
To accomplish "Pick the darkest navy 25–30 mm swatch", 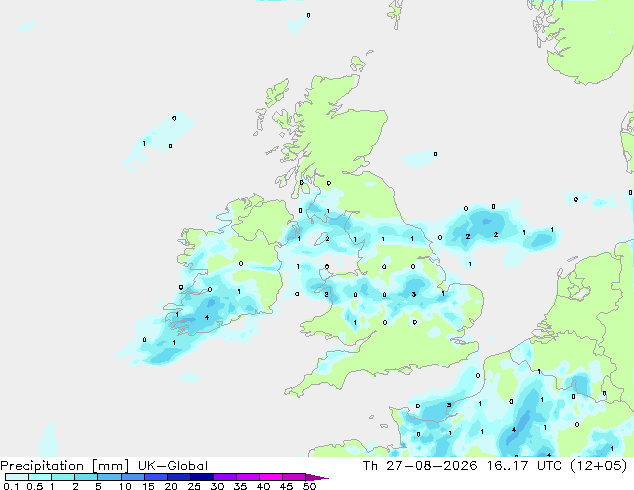I will [x=202, y=477].
